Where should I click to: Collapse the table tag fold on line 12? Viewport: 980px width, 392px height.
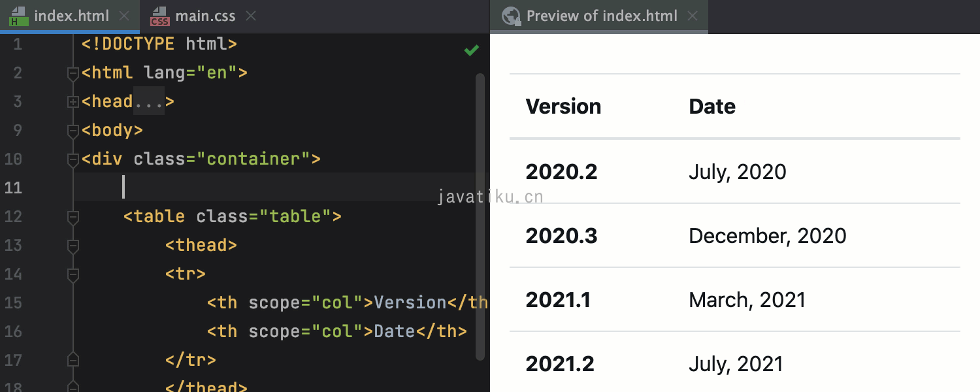tap(73, 217)
